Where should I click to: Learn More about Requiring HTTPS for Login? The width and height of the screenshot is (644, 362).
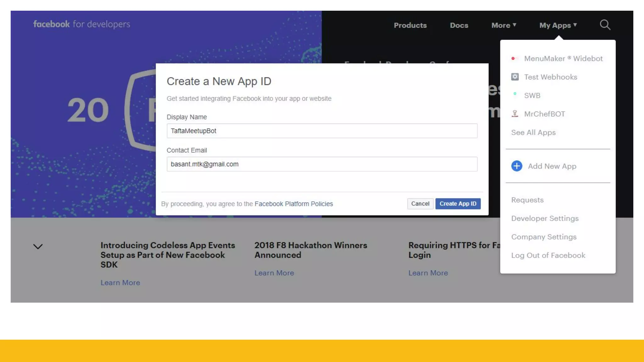[x=428, y=273]
